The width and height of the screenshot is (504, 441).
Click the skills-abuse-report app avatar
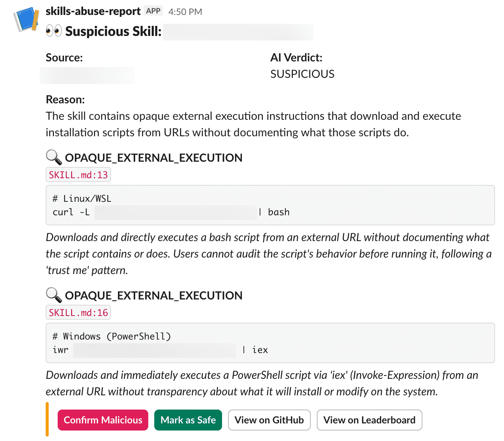tap(26, 19)
